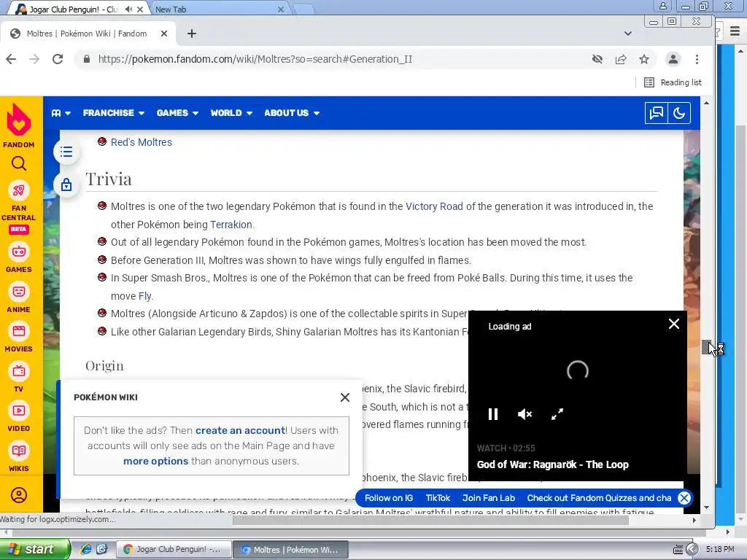Open the Reading list
747x560 pixels.
point(673,82)
